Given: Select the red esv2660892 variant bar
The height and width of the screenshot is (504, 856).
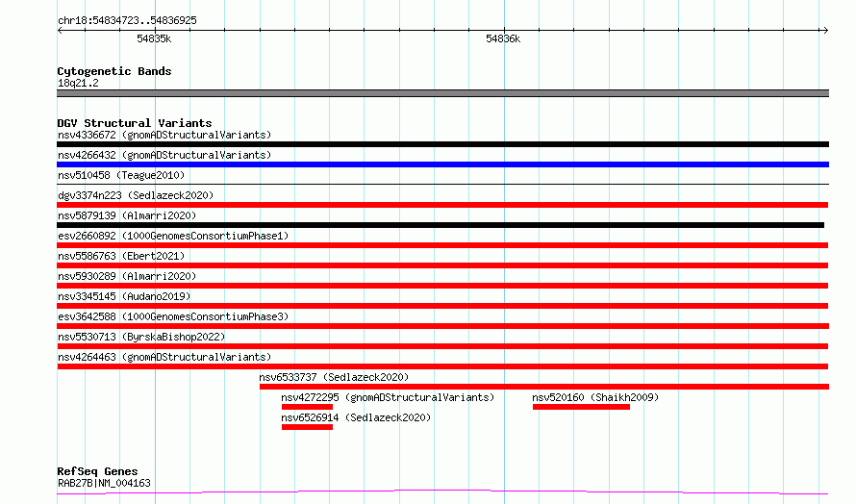Looking at the screenshot, I should coord(442,245).
